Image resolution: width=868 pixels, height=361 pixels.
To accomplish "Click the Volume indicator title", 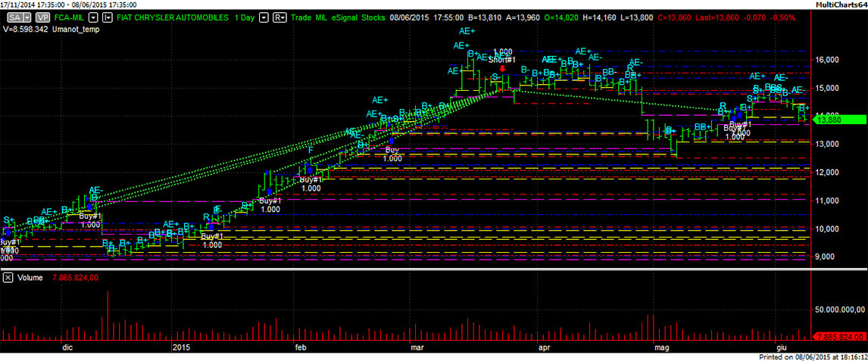I will [30, 278].
